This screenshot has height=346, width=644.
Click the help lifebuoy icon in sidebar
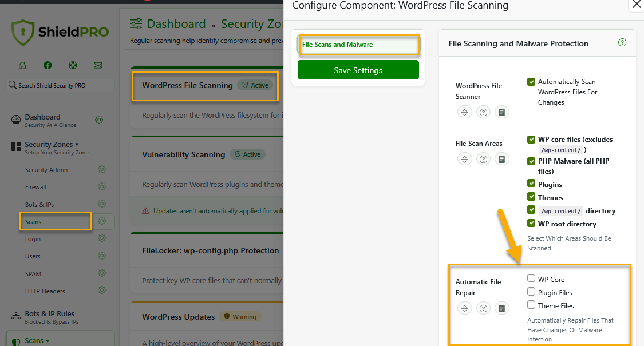(73, 65)
